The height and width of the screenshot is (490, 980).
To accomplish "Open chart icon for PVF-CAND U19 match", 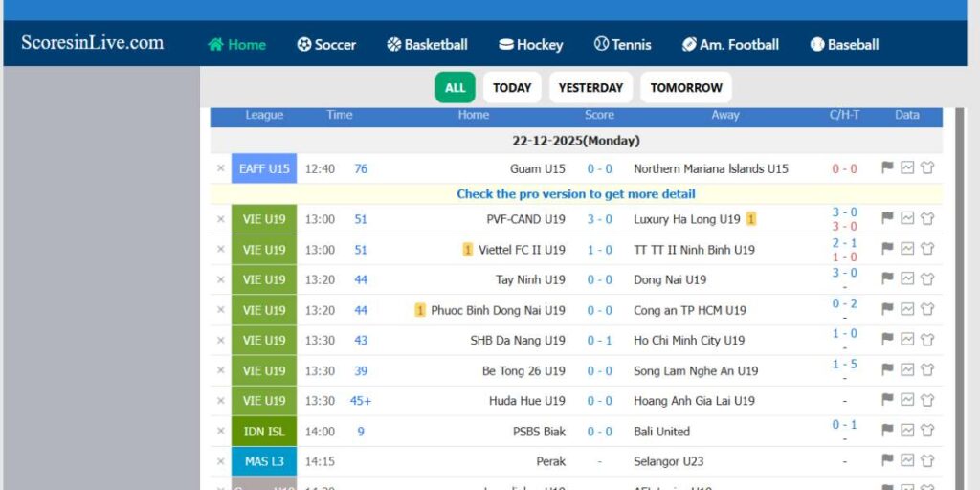I will point(907,219).
